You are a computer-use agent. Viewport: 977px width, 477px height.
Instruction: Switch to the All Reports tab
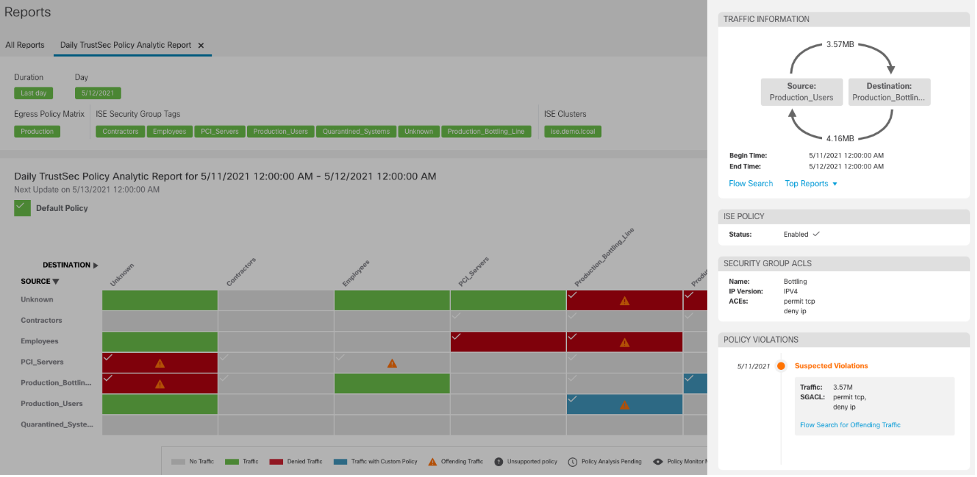(24, 45)
